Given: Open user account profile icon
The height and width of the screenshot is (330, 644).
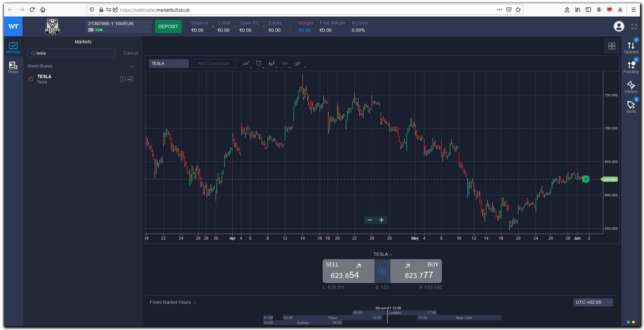Looking at the screenshot, I should (x=618, y=26).
